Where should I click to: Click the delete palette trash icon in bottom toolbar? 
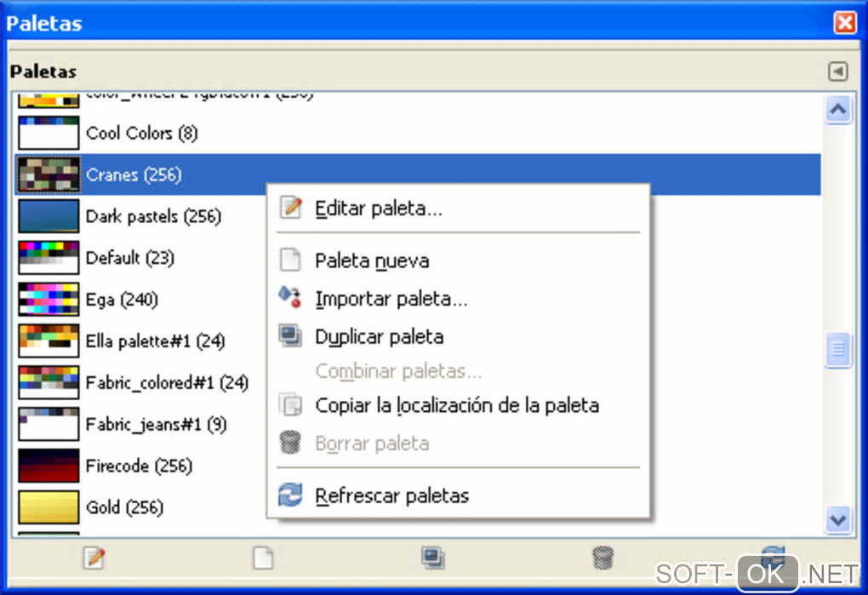(602, 558)
